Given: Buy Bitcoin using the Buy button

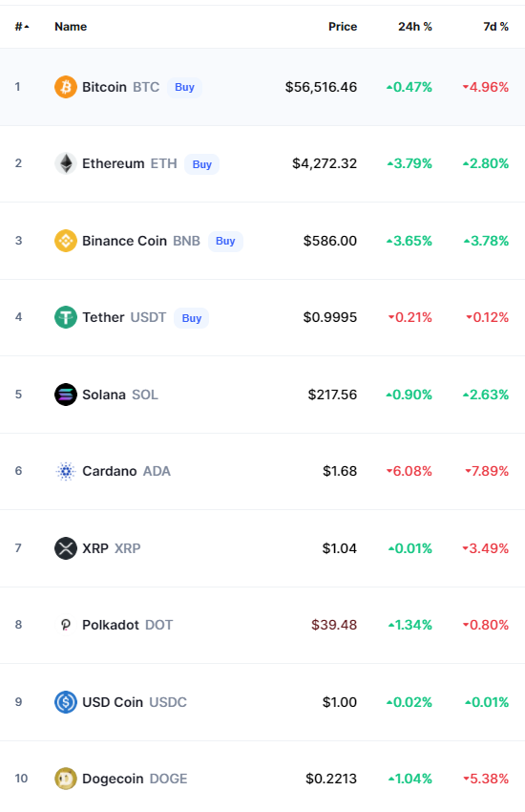Looking at the screenshot, I should (184, 87).
